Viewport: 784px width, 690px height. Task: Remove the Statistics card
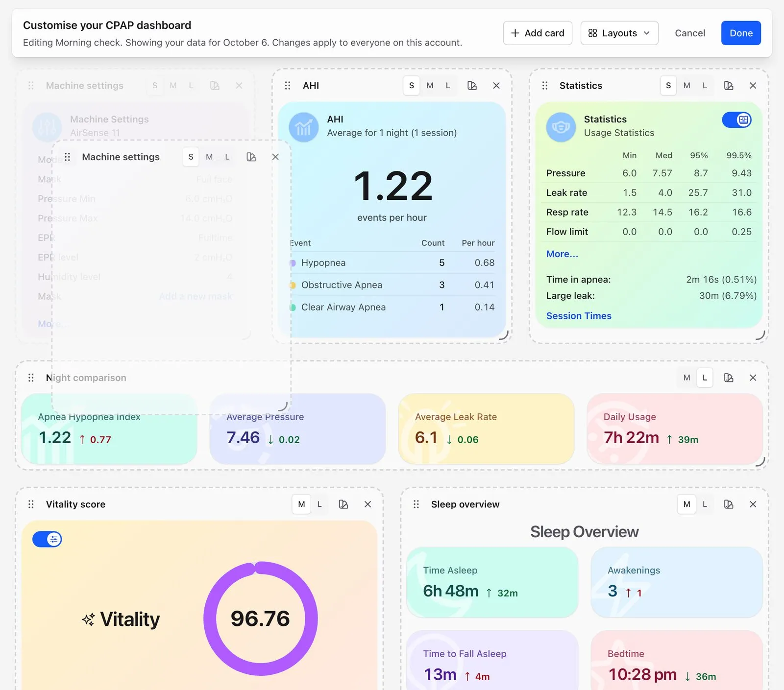753,86
